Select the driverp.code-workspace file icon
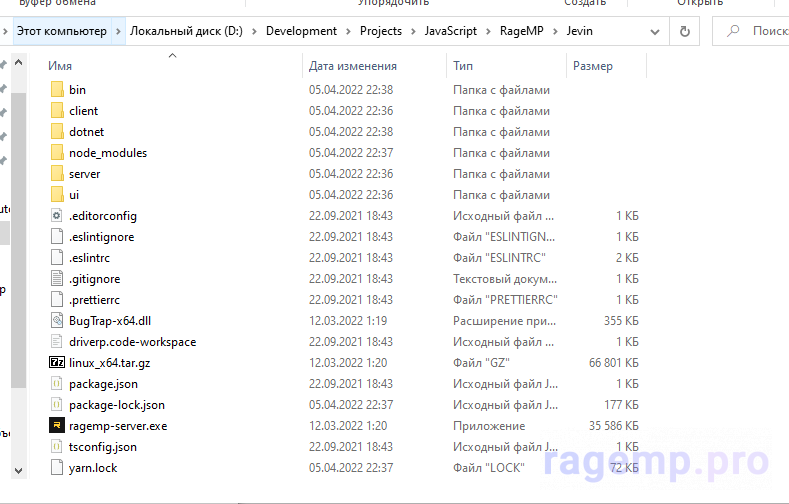This screenshot has height=504, width=789. [x=56, y=342]
